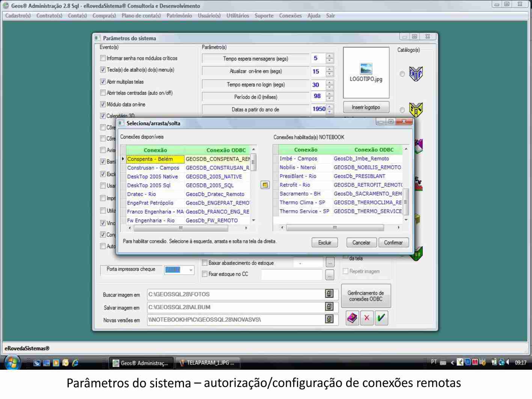The image size is (532, 399).
Task: Open the Patrimônio menu
Action: (179, 16)
